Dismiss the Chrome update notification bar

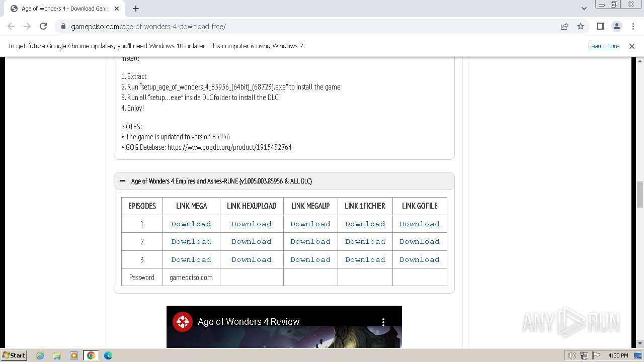pos(632,46)
